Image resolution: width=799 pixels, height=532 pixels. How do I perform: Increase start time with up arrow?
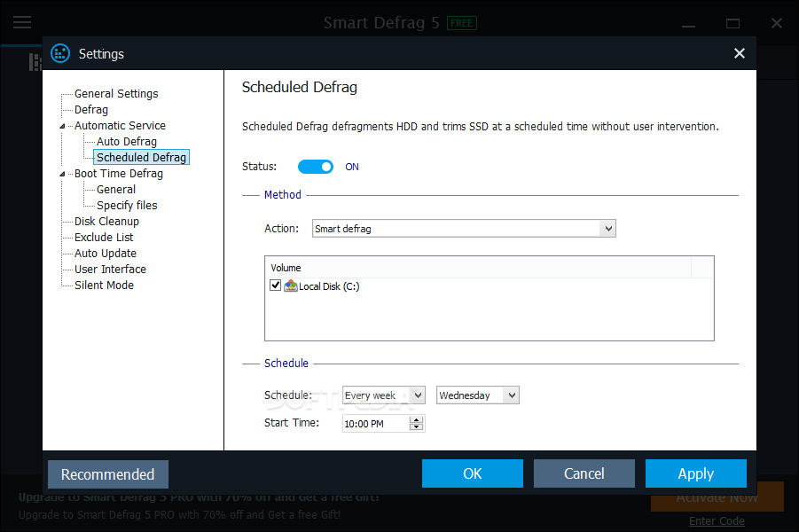416,420
